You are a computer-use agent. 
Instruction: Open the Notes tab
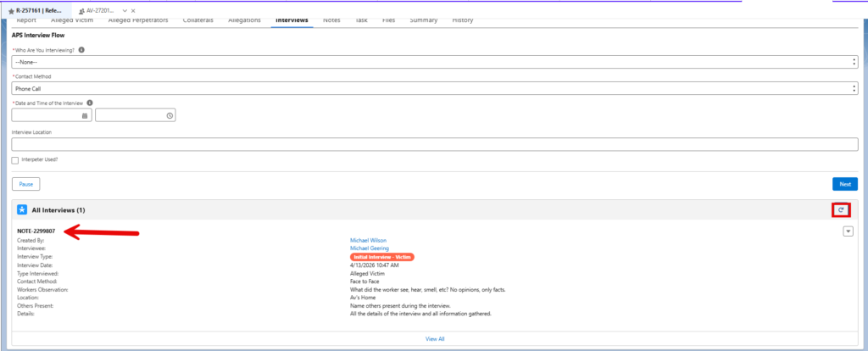pos(331,20)
